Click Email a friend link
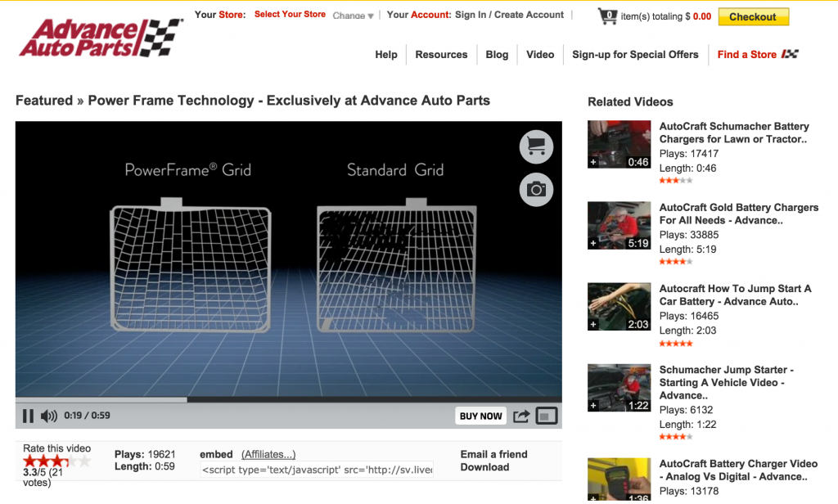Image resolution: width=838 pixels, height=504 pixels. 493,454
